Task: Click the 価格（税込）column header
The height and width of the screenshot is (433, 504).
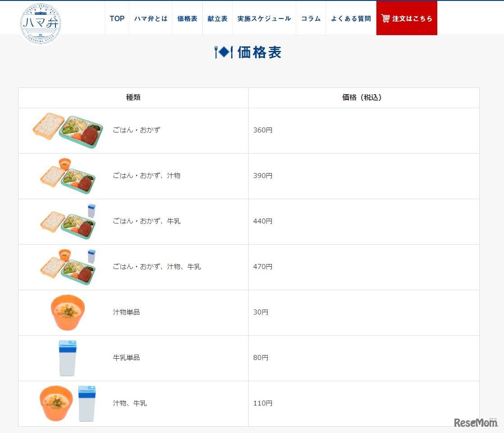Action: point(362,97)
